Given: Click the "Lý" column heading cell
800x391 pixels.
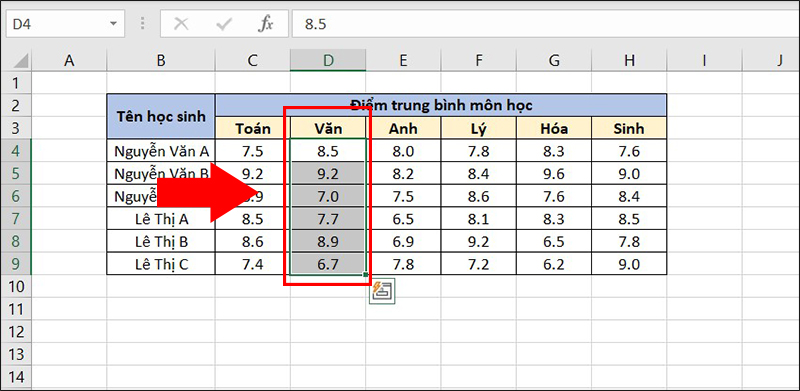Looking at the screenshot, I should [x=479, y=128].
